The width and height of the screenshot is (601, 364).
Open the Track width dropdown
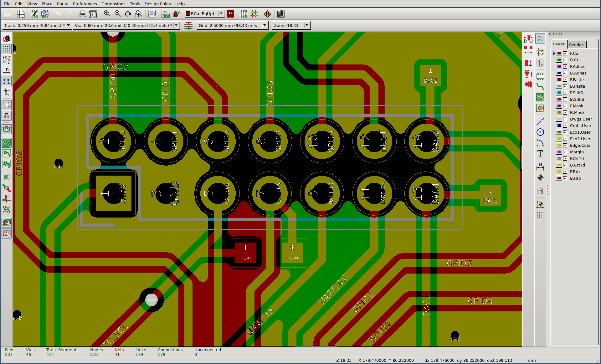pos(68,25)
